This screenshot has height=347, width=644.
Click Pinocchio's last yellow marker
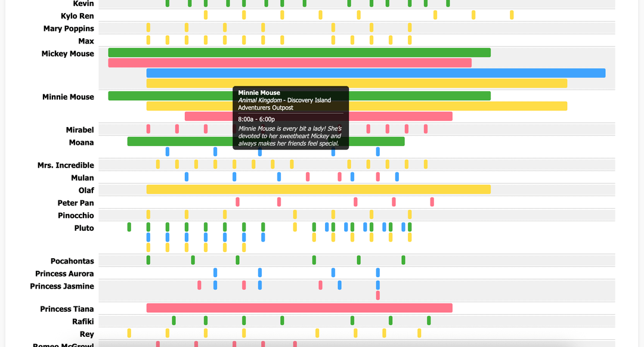[x=410, y=215]
